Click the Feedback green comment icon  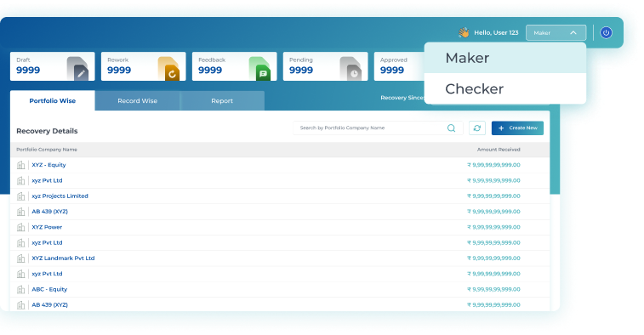click(x=259, y=68)
